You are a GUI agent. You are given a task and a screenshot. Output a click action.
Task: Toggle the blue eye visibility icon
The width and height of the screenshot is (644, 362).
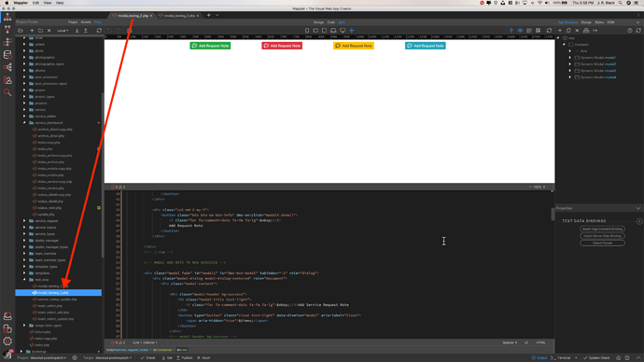[x=520, y=31]
